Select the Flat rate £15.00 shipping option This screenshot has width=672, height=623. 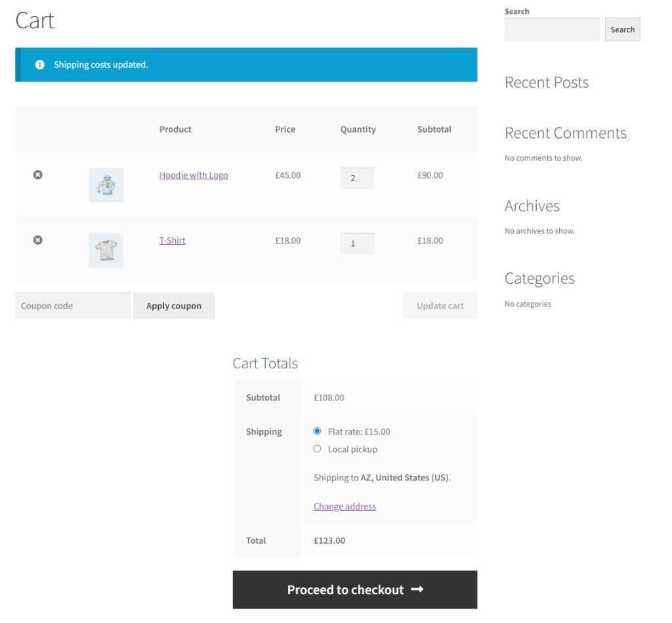point(317,431)
